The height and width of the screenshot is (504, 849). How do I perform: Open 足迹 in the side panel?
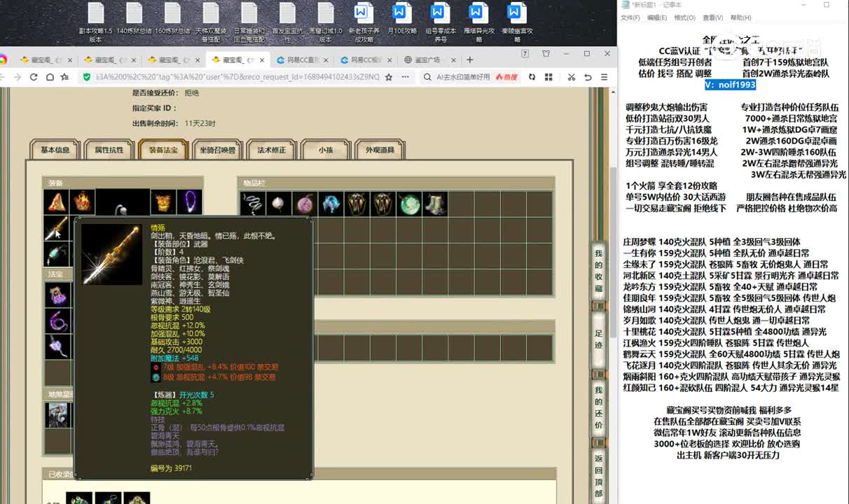pos(599,339)
